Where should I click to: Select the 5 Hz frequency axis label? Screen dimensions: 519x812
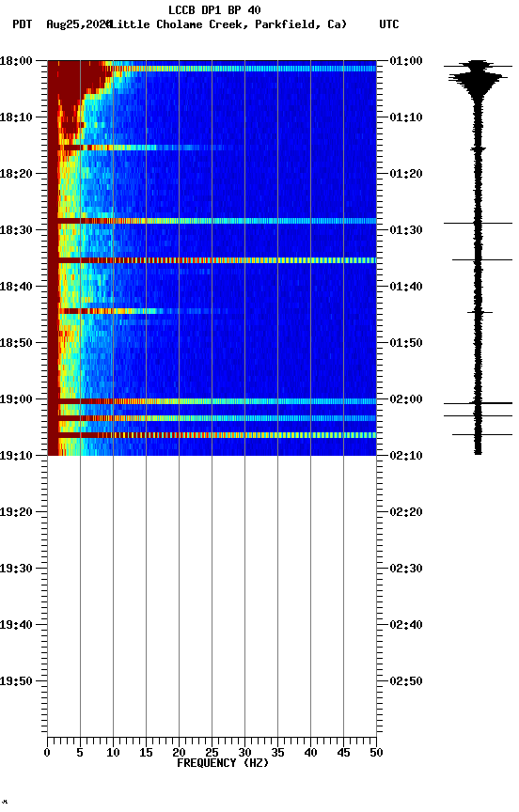(x=80, y=753)
